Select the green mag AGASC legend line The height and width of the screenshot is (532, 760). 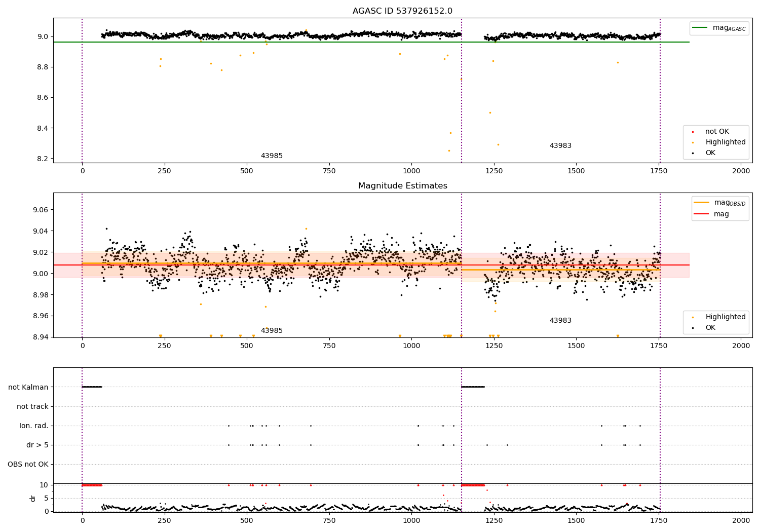(x=700, y=28)
